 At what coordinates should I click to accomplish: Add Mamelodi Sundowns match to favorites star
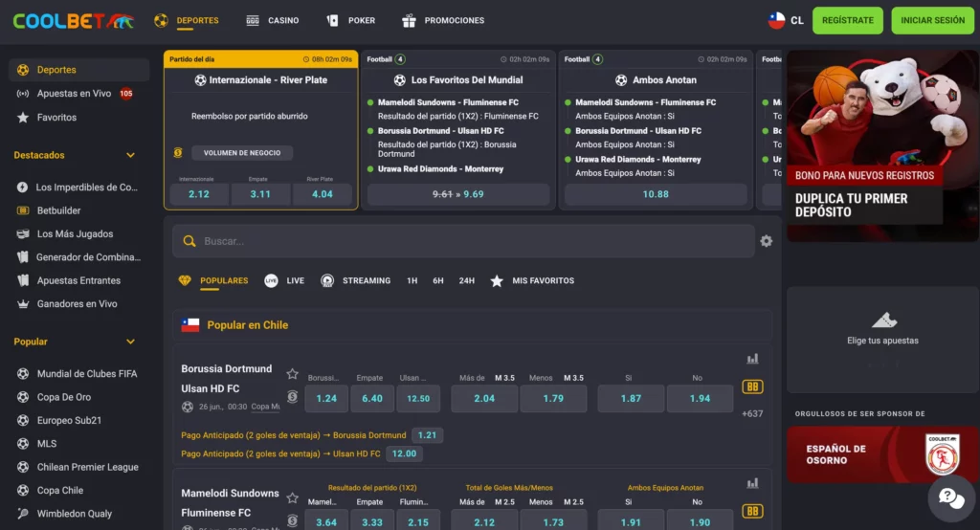pyautogui.click(x=292, y=498)
